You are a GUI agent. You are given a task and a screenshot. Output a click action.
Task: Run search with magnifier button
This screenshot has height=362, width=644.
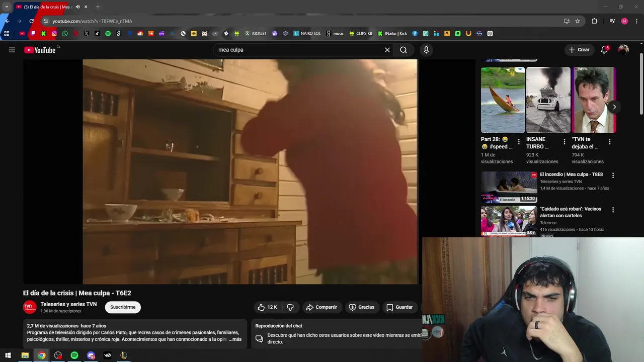pyautogui.click(x=404, y=50)
